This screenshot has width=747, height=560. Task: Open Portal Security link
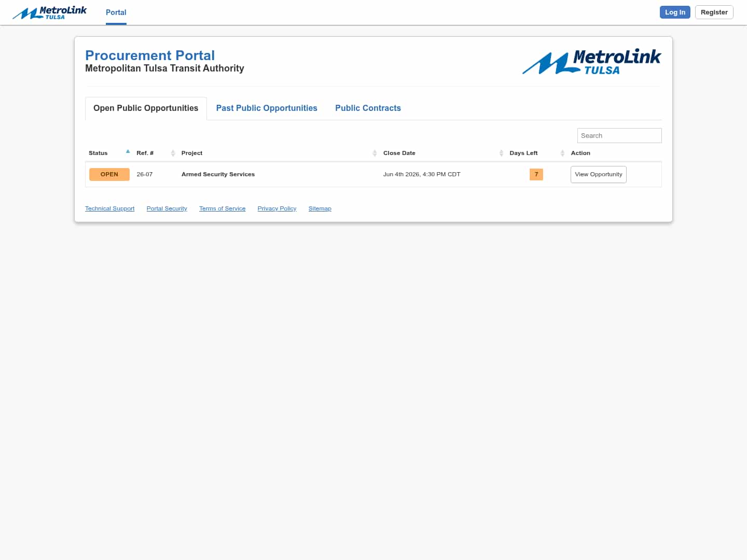pos(167,208)
